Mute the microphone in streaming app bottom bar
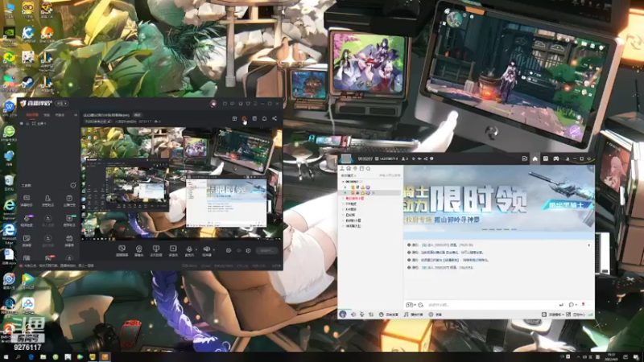 pyautogui.click(x=189, y=250)
